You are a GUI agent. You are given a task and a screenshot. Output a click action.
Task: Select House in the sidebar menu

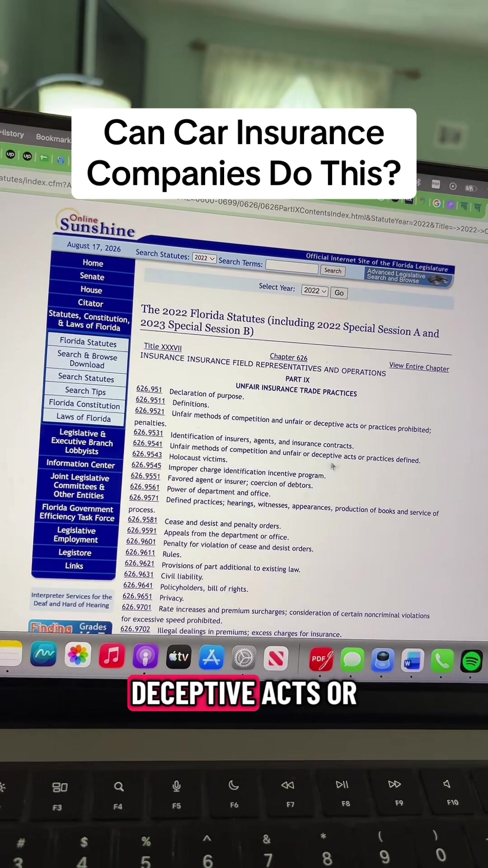pos(91,290)
